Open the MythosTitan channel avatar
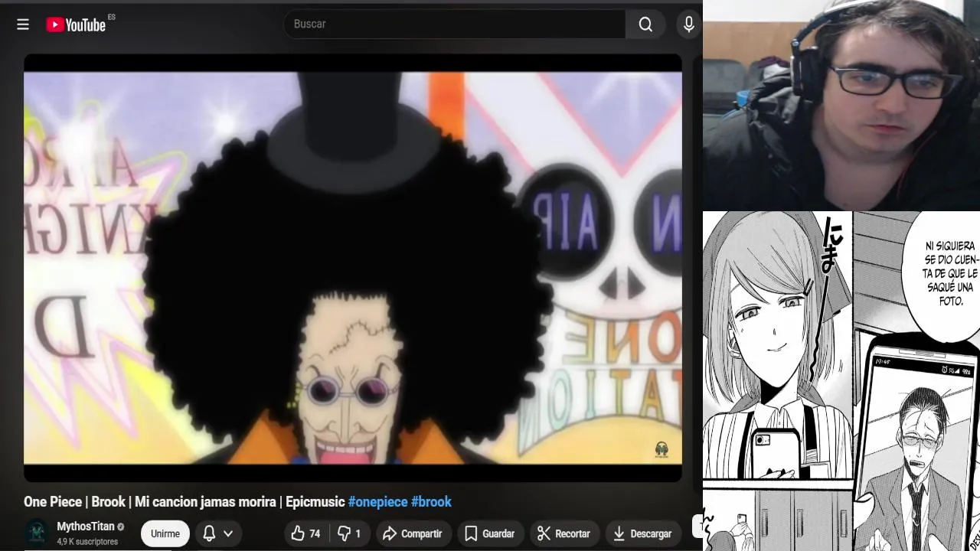The width and height of the screenshot is (980, 551). click(36, 533)
